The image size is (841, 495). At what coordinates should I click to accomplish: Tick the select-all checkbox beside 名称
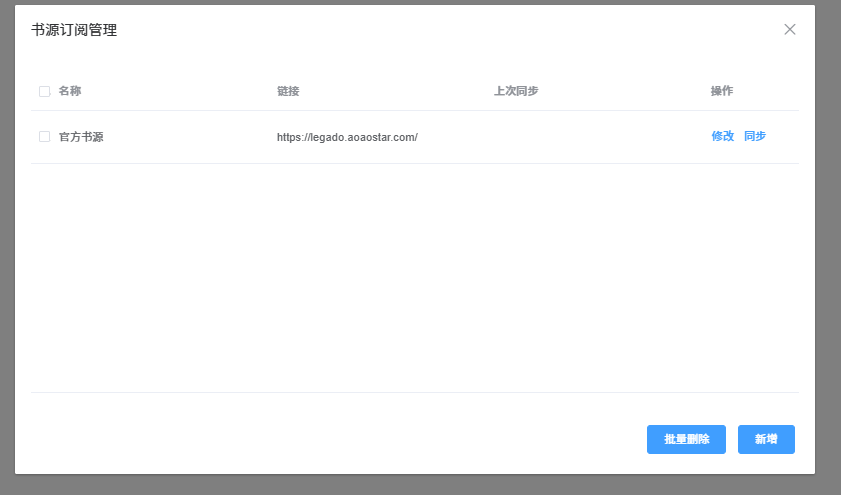(x=45, y=91)
